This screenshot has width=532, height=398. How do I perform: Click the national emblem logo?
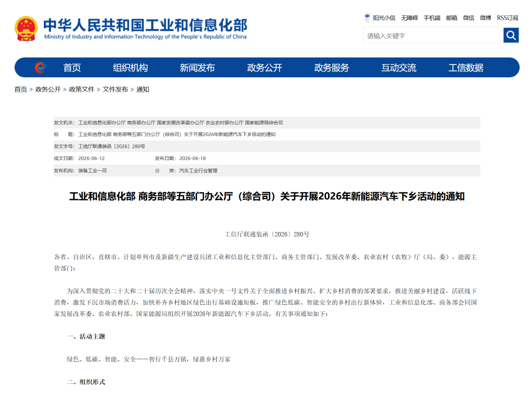coord(26,29)
